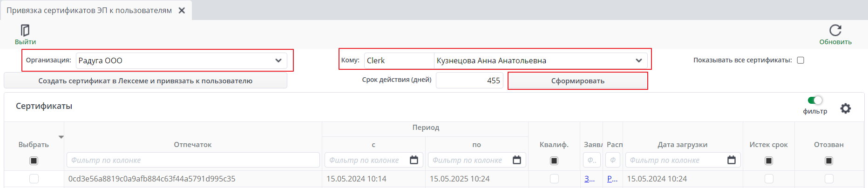Click upload date cell 15.05.2024 10:24
The height and width of the screenshot is (188, 868).
tap(657, 179)
